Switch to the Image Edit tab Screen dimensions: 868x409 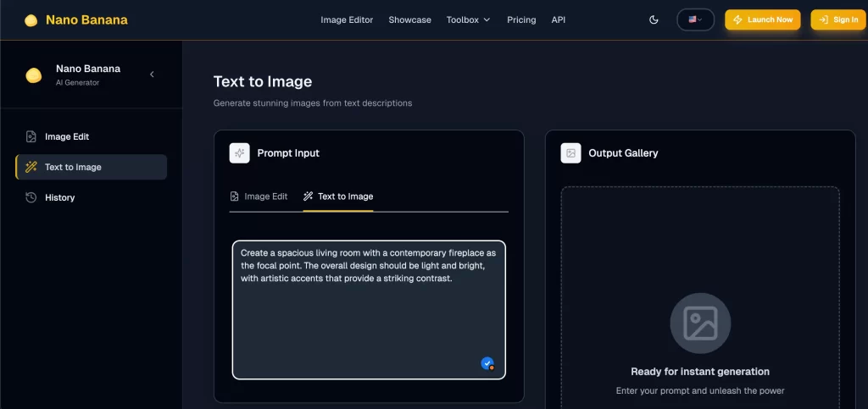(x=259, y=196)
